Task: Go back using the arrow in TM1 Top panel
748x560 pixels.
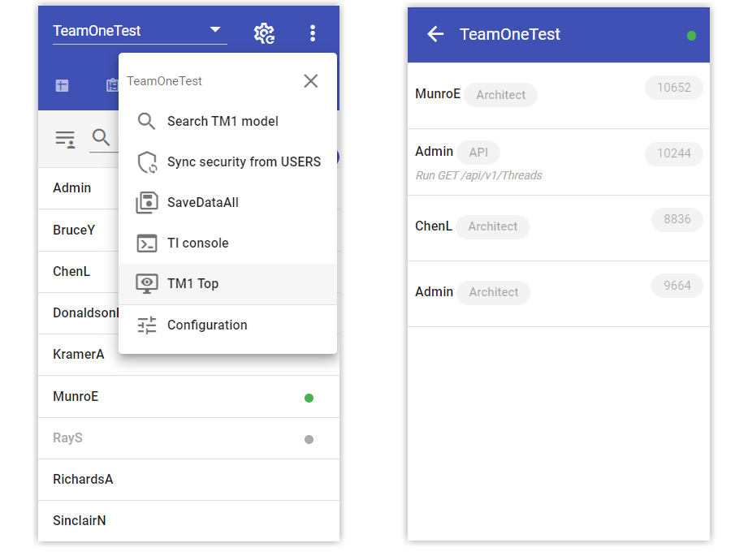Action: pyautogui.click(x=435, y=34)
